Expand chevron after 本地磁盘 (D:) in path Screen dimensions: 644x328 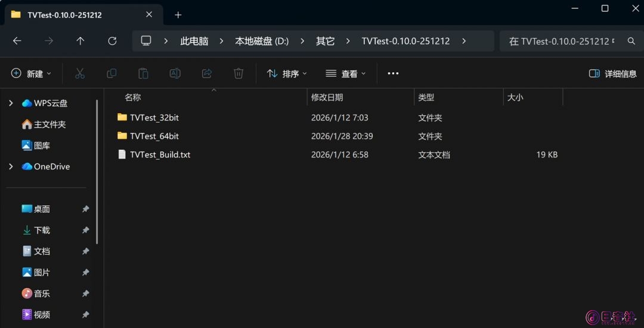[302, 41]
